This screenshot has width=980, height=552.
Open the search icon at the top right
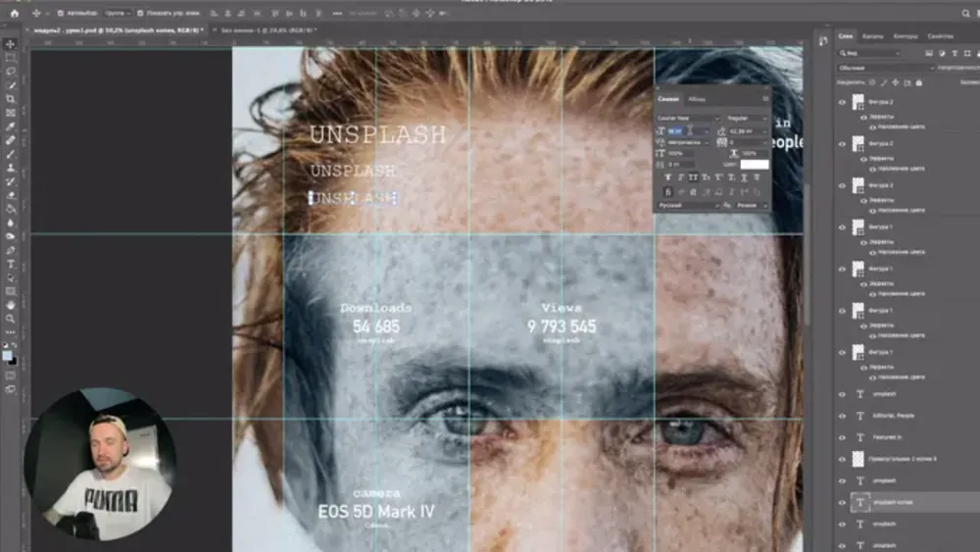(x=965, y=13)
